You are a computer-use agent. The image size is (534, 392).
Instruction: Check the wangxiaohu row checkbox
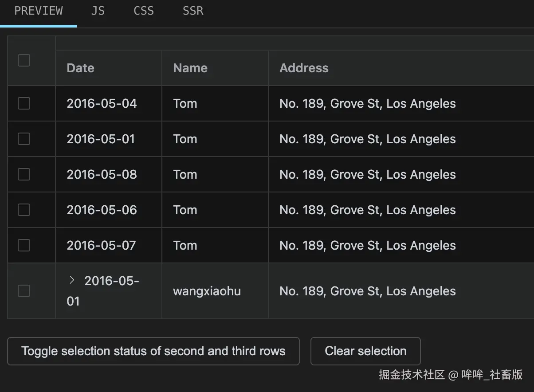click(24, 291)
